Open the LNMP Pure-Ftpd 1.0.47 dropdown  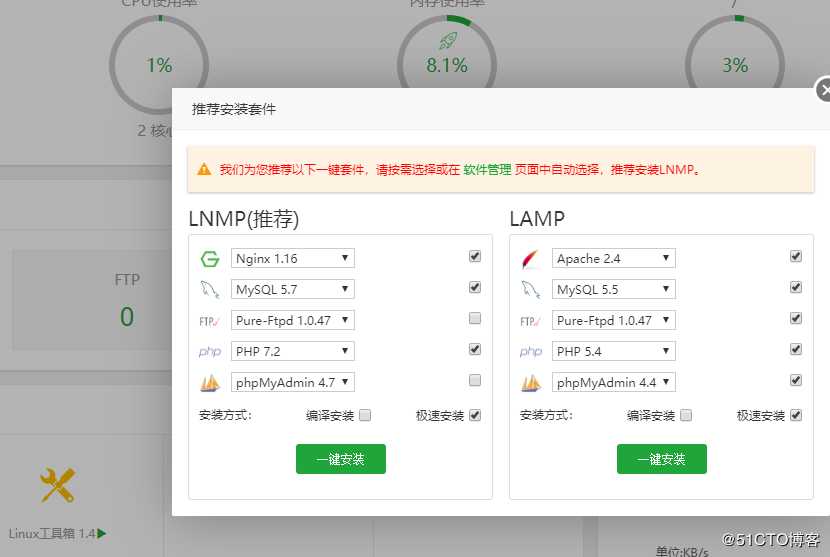click(x=293, y=320)
